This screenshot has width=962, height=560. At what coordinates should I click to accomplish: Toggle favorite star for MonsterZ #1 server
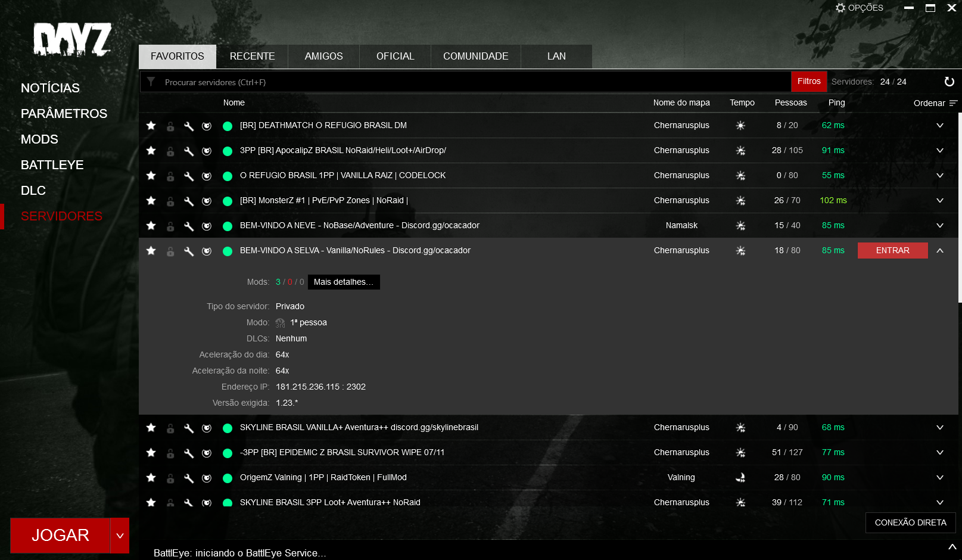151,201
